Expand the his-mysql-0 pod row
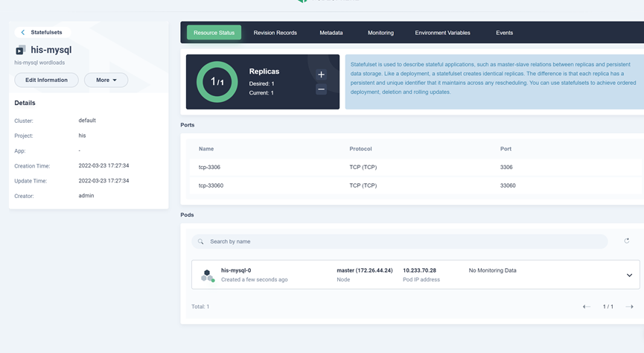The height and width of the screenshot is (353, 644). point(629,276)
